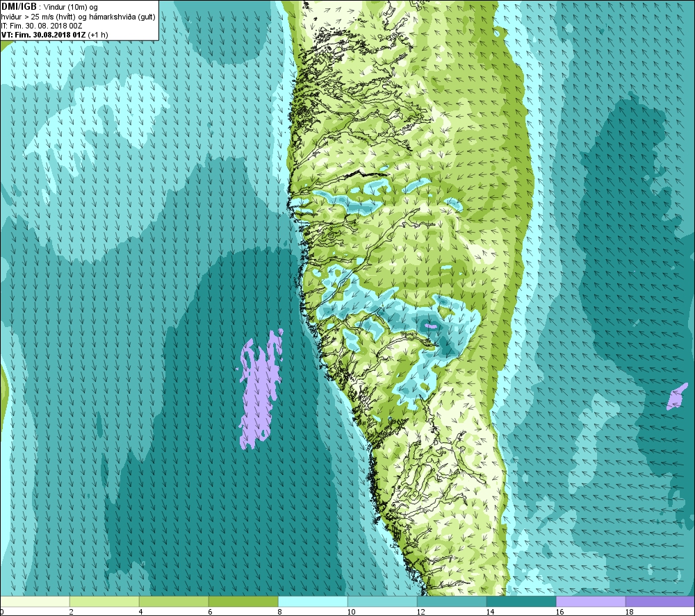The width and height of the screenshot is (695, 616).
Task: Click the scale label "16"
Action: coord(559,612)
